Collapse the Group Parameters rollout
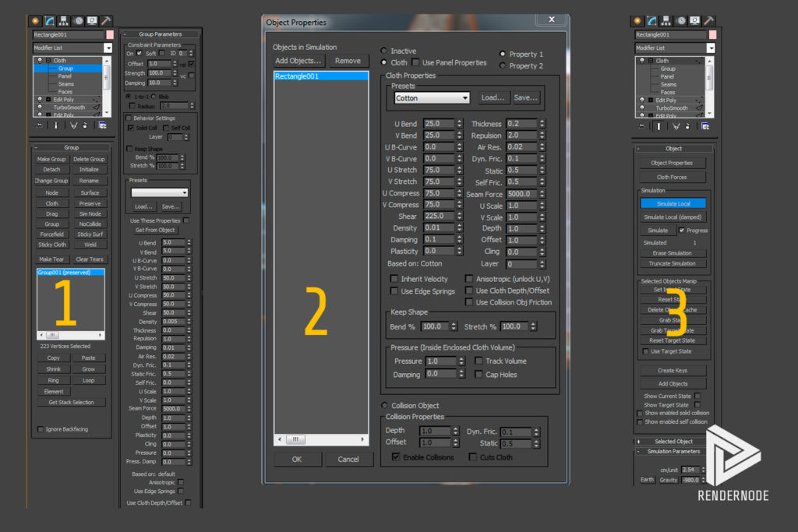Image resolution: width=798 pixels, height=532 pixels. tap(161, 33)
